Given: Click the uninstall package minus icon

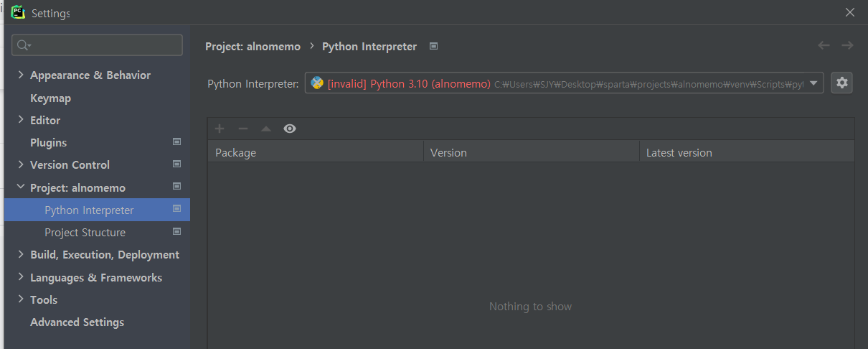Looking at the screenshot, I should click(243, 129).
